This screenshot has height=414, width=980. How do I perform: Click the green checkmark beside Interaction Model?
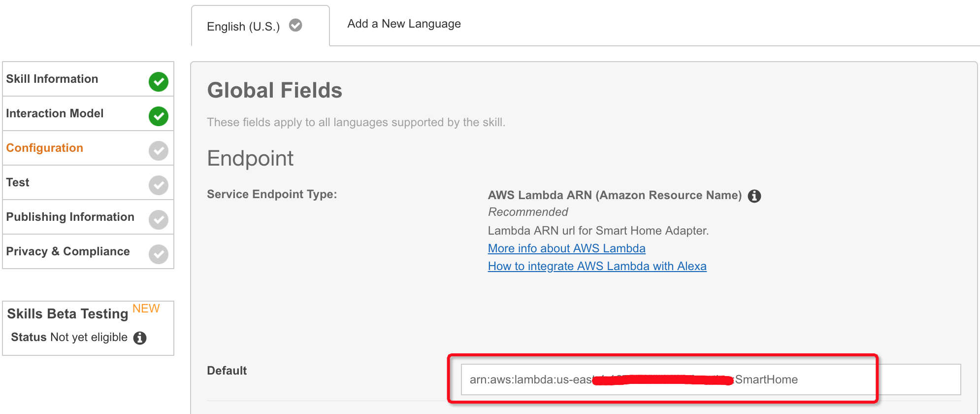pyautogui.click(x=159, y=116)
